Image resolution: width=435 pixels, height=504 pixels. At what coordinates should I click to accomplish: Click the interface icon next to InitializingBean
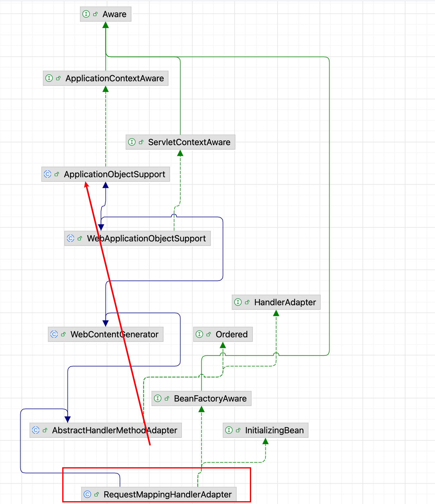click(x=229, y=430)
